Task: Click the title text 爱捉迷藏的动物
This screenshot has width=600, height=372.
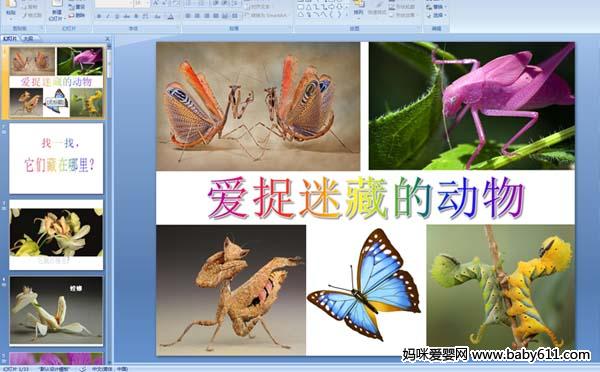Action: point(365,197)
